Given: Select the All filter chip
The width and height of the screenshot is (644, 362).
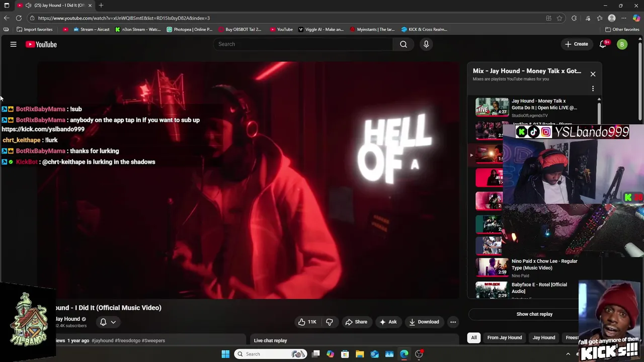Looking at the screenshot, I should coord(473,338).
